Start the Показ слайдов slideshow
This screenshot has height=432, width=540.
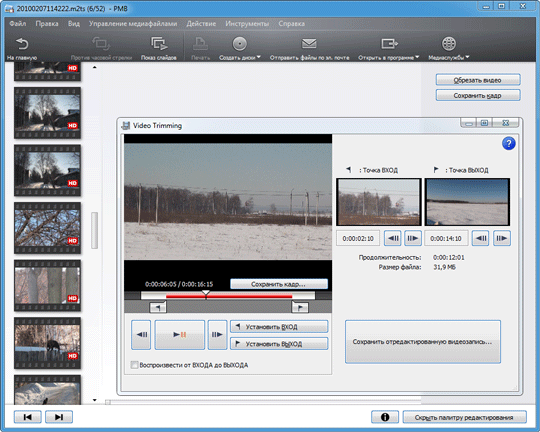pyautogui.click(x=159, y=48)
